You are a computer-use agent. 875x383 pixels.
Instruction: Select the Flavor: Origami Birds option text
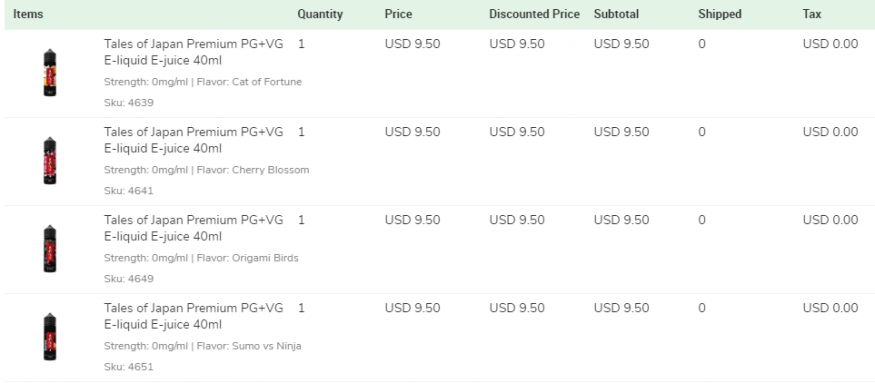[x=247, y=258]
